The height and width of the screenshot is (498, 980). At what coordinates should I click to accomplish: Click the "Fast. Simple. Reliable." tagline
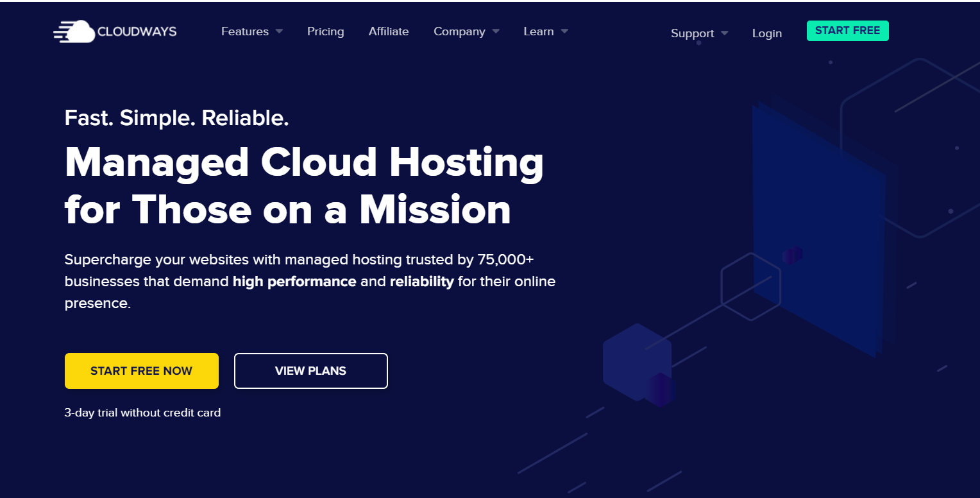(x=177, y=118)
